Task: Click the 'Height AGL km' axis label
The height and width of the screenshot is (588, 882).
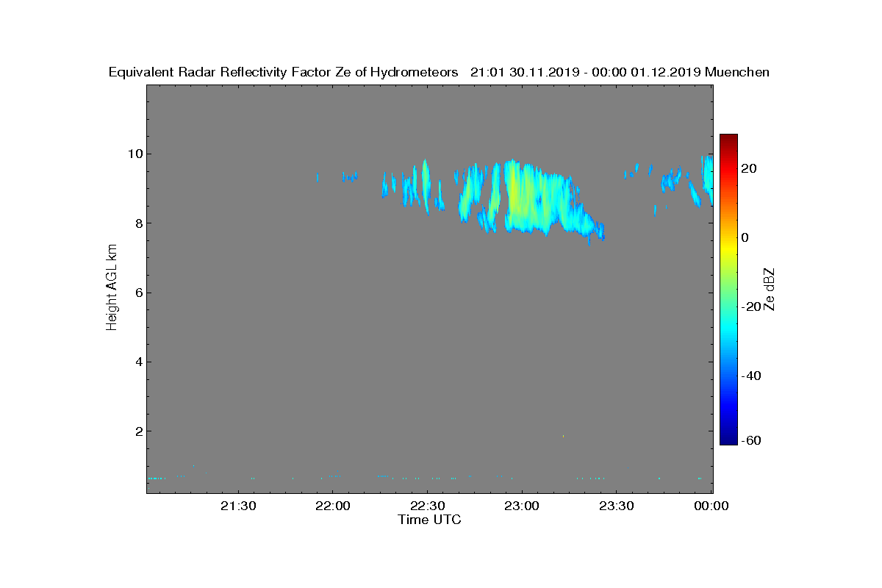Action: point(112,288)
